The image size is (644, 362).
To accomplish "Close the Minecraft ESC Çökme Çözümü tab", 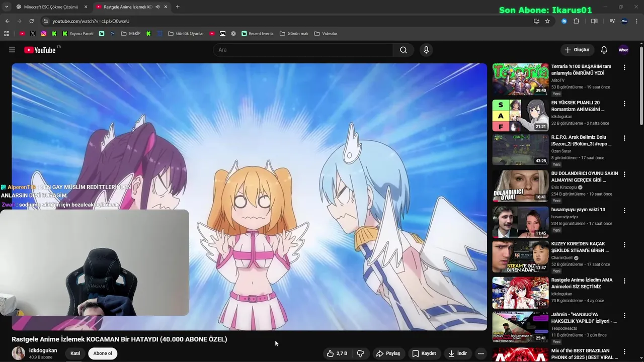I will click(86, 7).
